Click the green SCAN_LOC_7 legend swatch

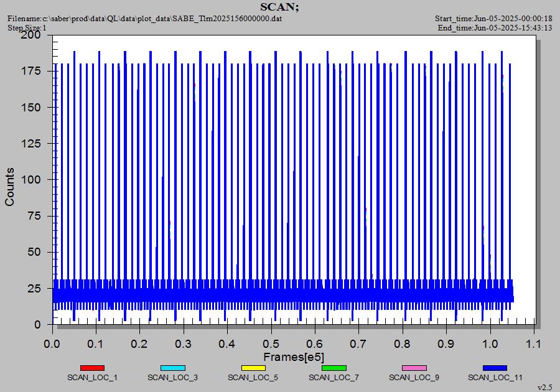334,368
